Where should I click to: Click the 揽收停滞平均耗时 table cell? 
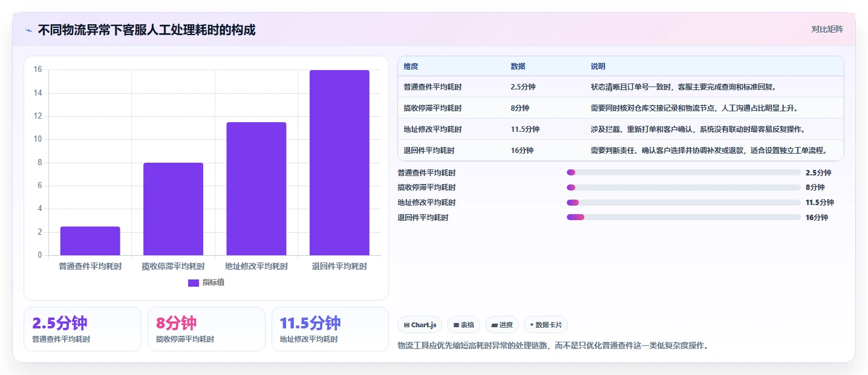(x=432, y=108)
